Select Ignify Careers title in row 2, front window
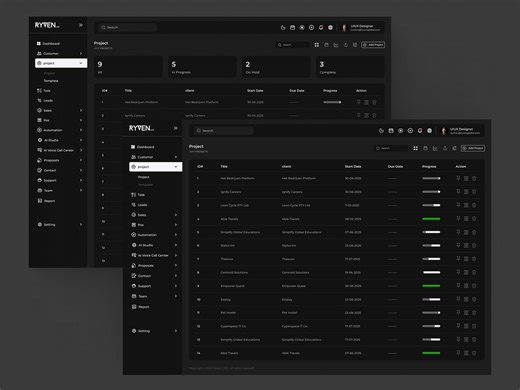 (231, 192)
